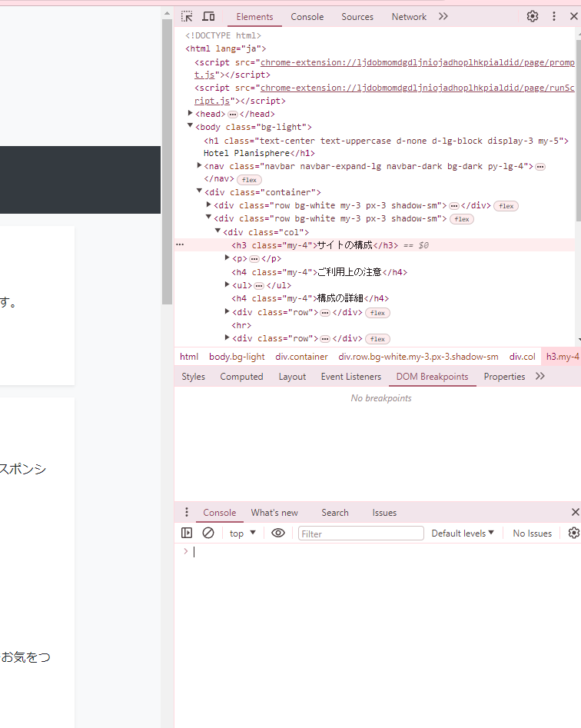The image size is (581, 728).
Task: Toggle flex badge on first row bg-white div
Action: pos(506,206)
